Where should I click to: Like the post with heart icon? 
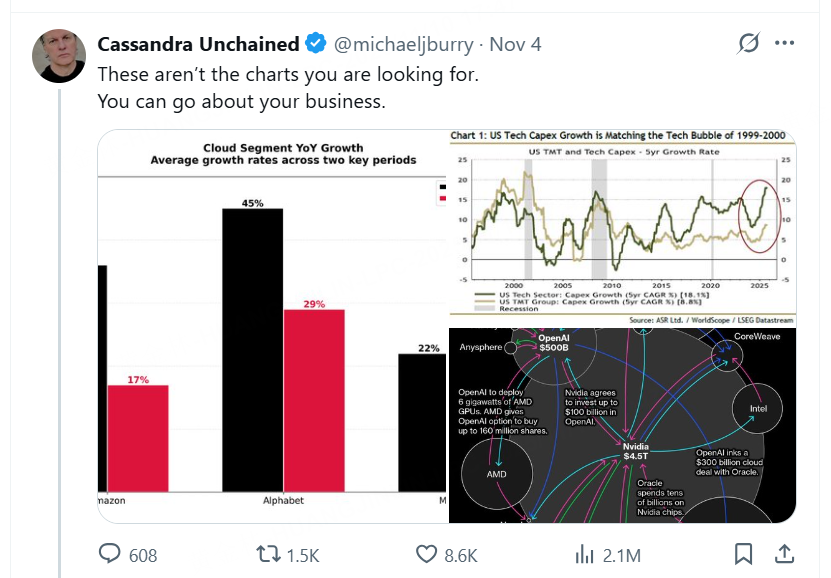pos(427,554)
